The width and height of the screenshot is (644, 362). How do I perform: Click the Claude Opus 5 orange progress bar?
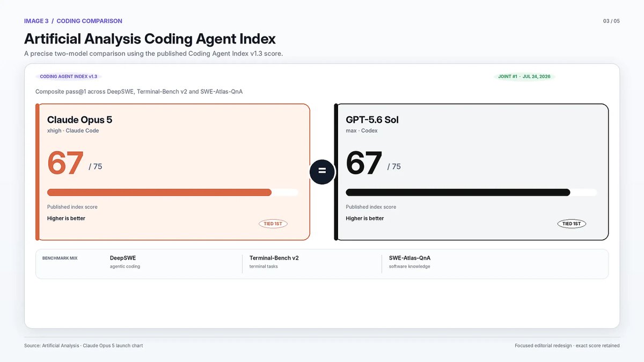[159, 193]
